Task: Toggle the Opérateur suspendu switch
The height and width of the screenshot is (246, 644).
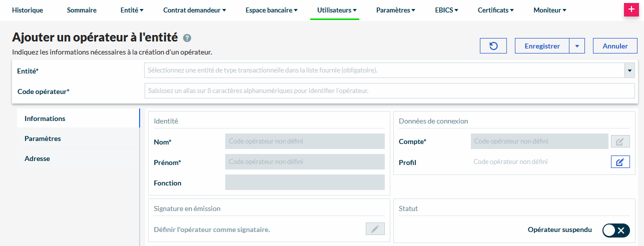Action: click(616, 230)
